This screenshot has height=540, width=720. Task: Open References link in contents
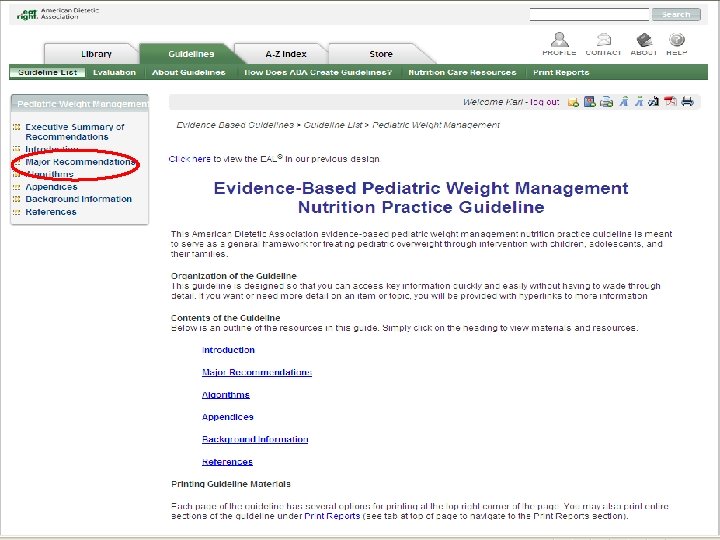pyautogui.click(x=227, y=462)
